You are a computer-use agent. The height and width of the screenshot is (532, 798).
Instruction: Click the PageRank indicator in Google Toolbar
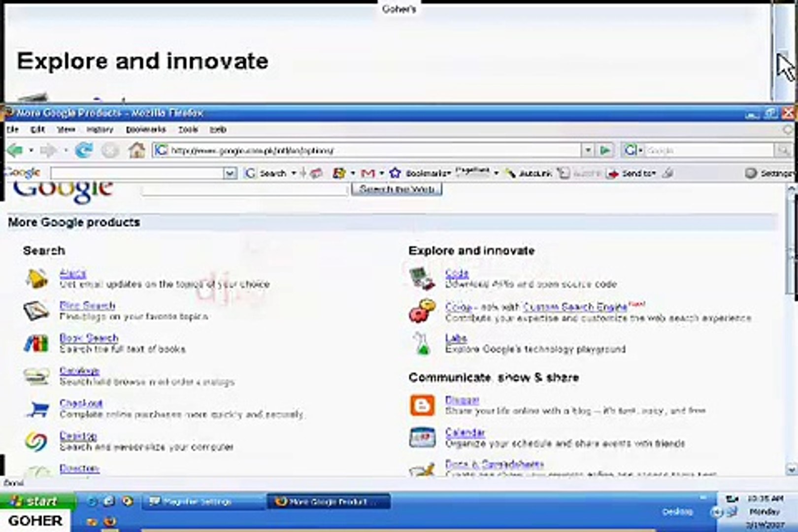pyautogui.click(x=472, y=172)
